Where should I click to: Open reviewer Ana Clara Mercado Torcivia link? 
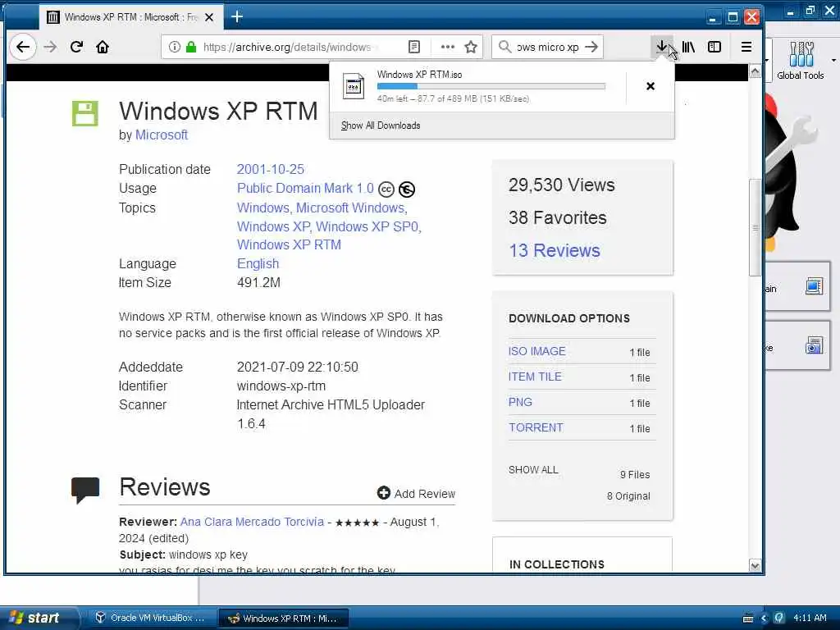(252, 523)
